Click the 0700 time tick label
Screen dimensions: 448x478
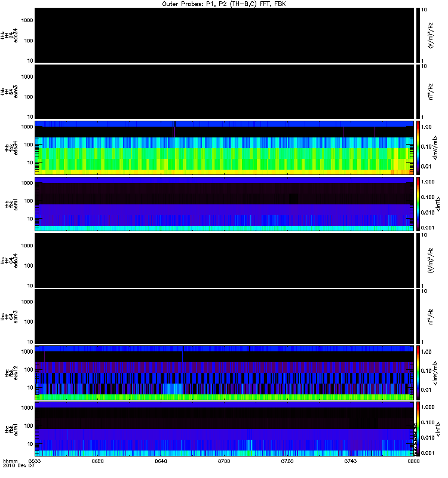[224, 461]
